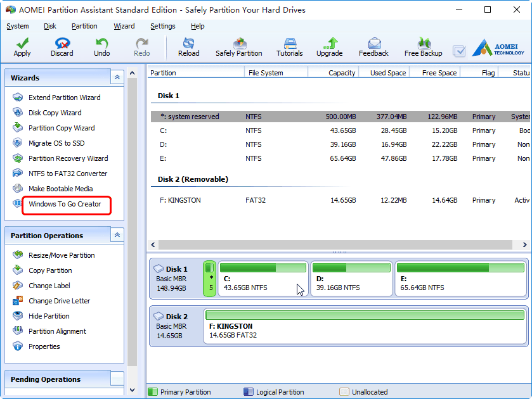Click Make Bootable Media icon

(18, 189)
